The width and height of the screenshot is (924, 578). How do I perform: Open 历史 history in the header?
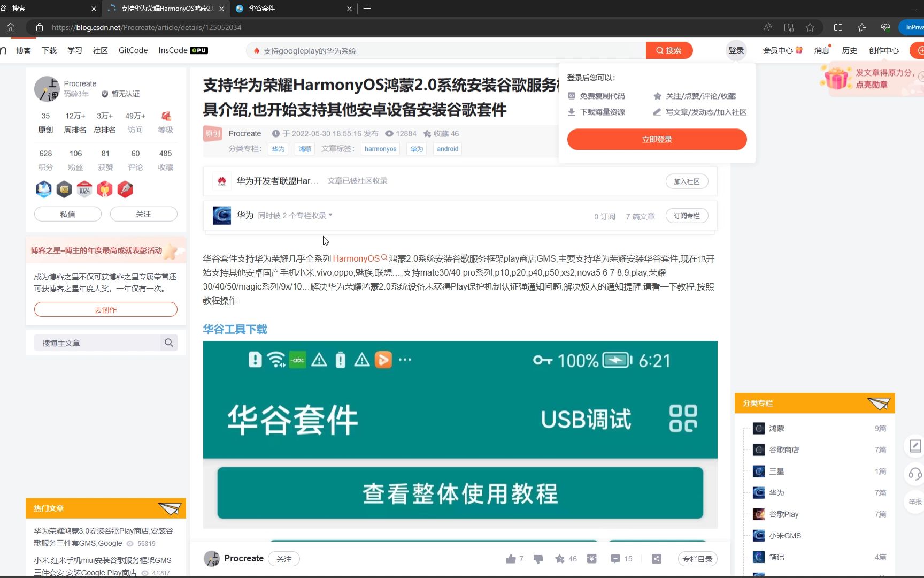coord(849,50)
